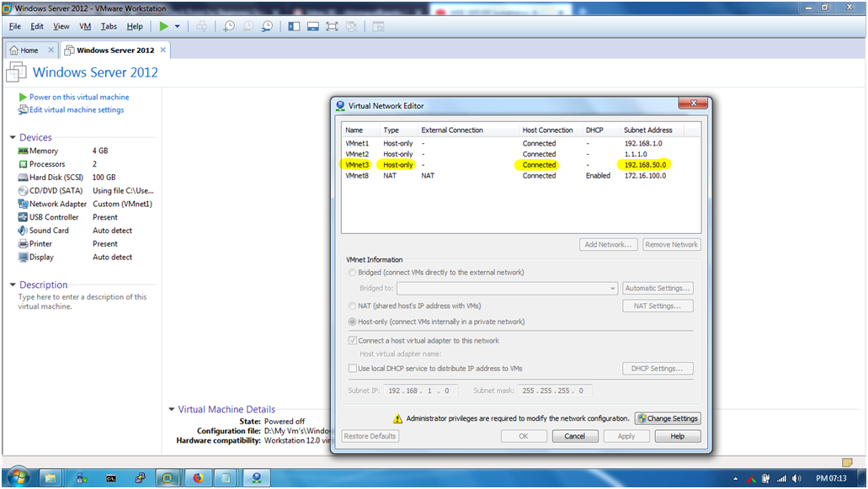Click the console view toolbar icon
Viewport: 868px width, 489px height.
[378, 26]
